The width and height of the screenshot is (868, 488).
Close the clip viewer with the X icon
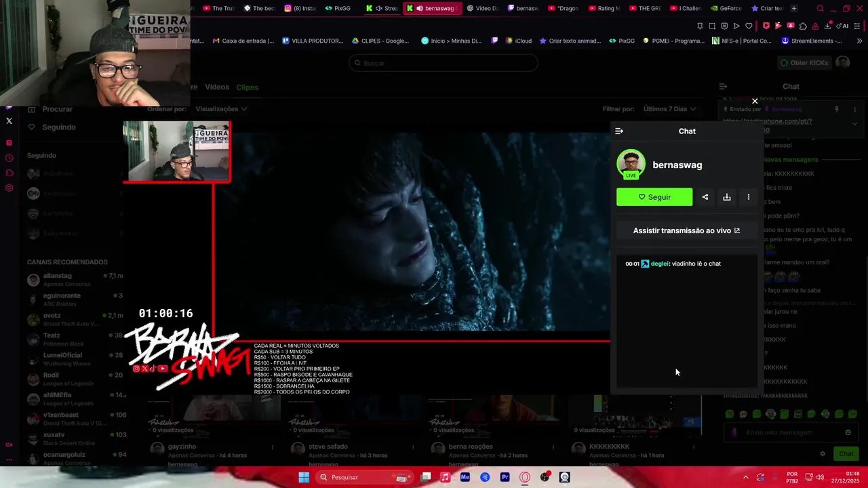click(x=755, y=102)
